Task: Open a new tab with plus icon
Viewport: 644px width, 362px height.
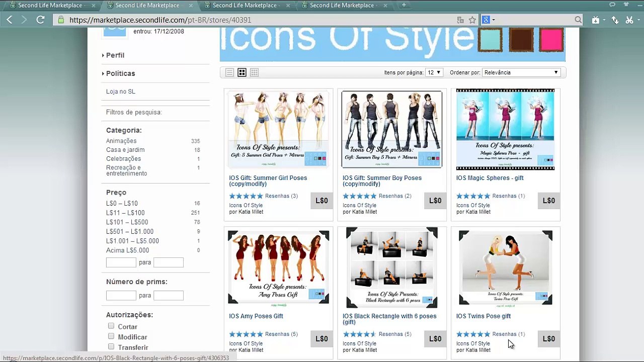Action: pos(404,5)
